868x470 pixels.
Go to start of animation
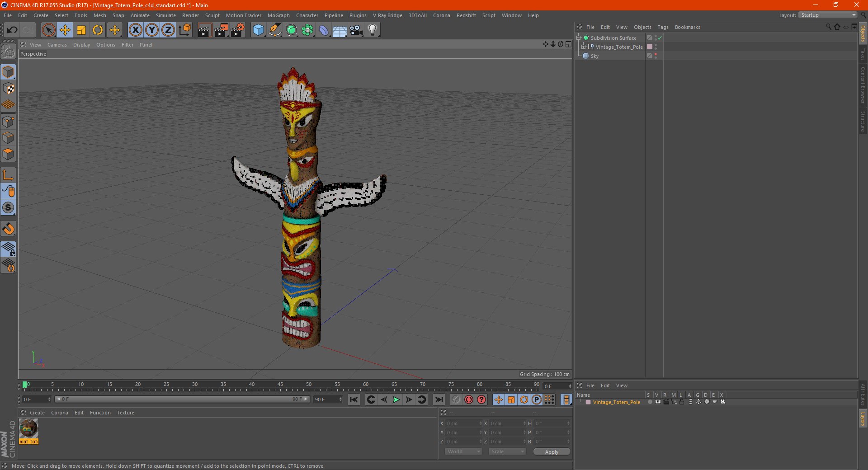coord(354,399)
